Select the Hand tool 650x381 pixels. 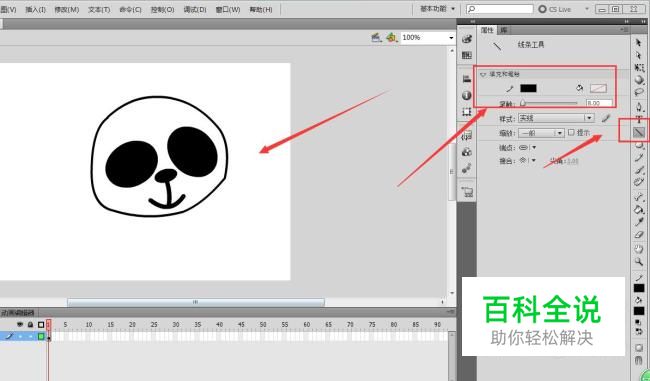point(638,249)
